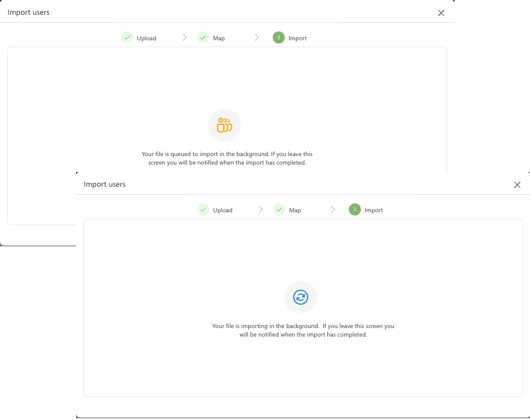Viewport: 530px width, 420px height.
Task: Close the queued Import users dialog
Action: [x=441, y=13]
